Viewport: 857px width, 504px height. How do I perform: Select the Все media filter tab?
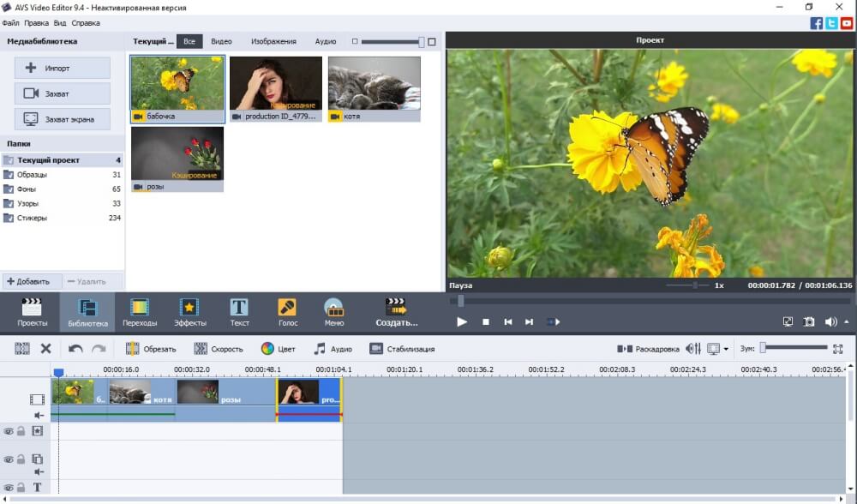(x=189, y=41)
